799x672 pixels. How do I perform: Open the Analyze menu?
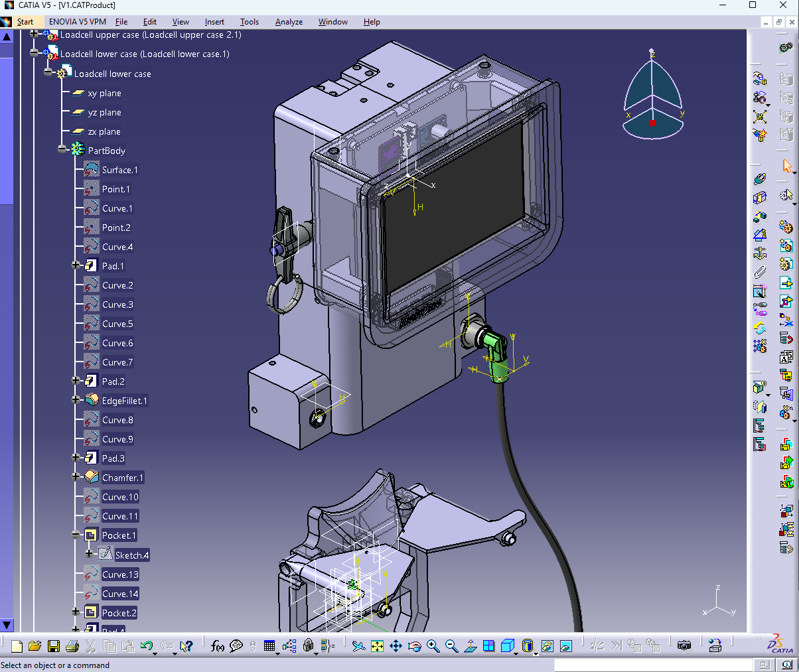tap(289, 22)
